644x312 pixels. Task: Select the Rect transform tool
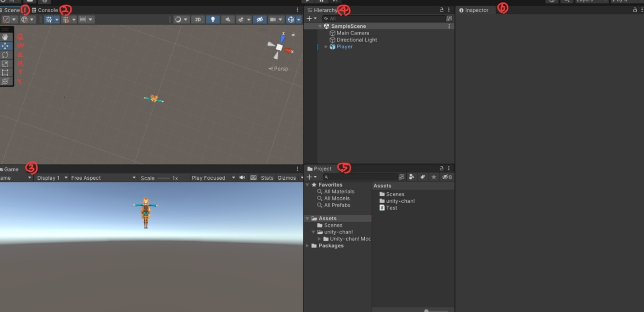[5, 72]
